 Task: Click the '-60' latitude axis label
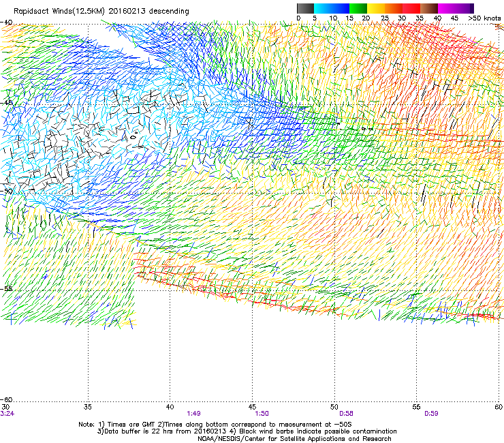tap(6, 399)
